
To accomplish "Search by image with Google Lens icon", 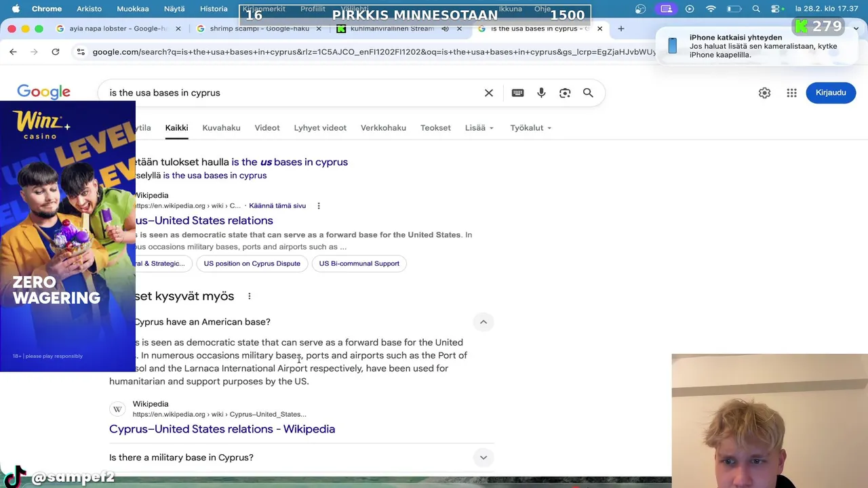I will point(565,93).
